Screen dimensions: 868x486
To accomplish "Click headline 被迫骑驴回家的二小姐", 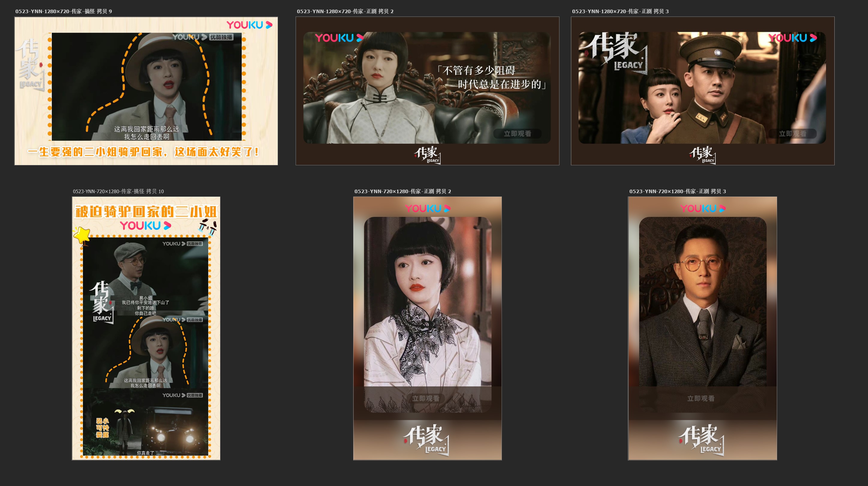I will point(146,212).
